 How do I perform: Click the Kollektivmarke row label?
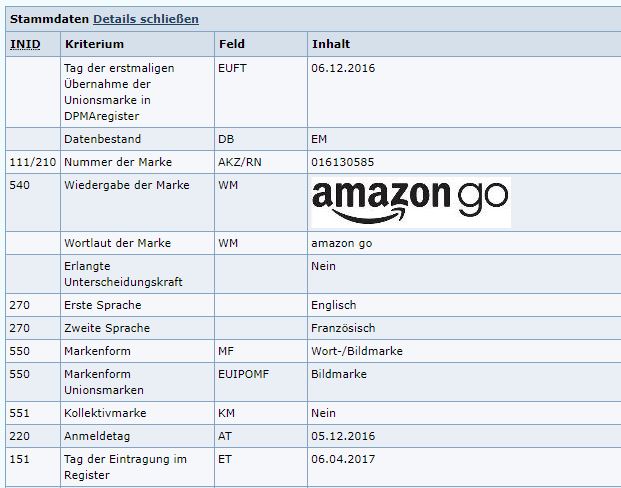click(x=105, y=413)
